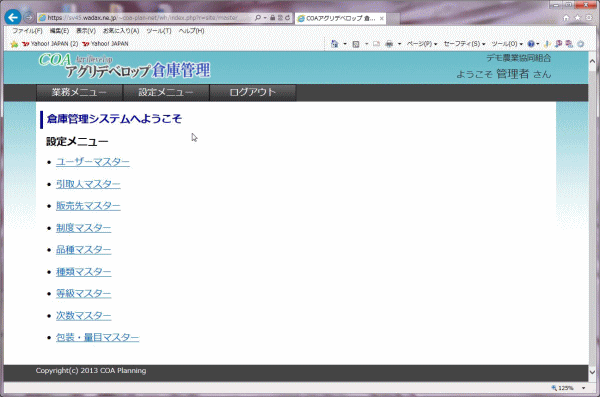This screenshot has width=600, height=397.
Task: Click the first icon right of the help button
Action: point(547,44)
